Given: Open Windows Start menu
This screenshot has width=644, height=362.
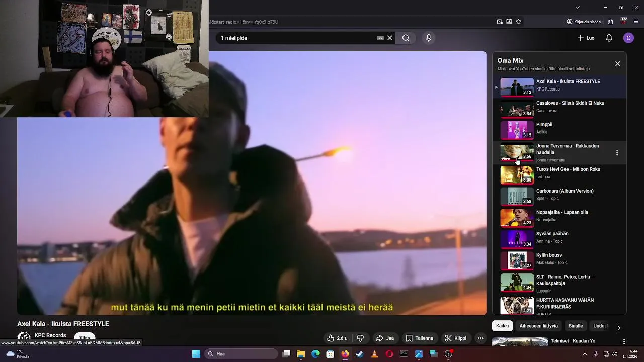Looking at the screenshot, I should (x=196, y=354).
